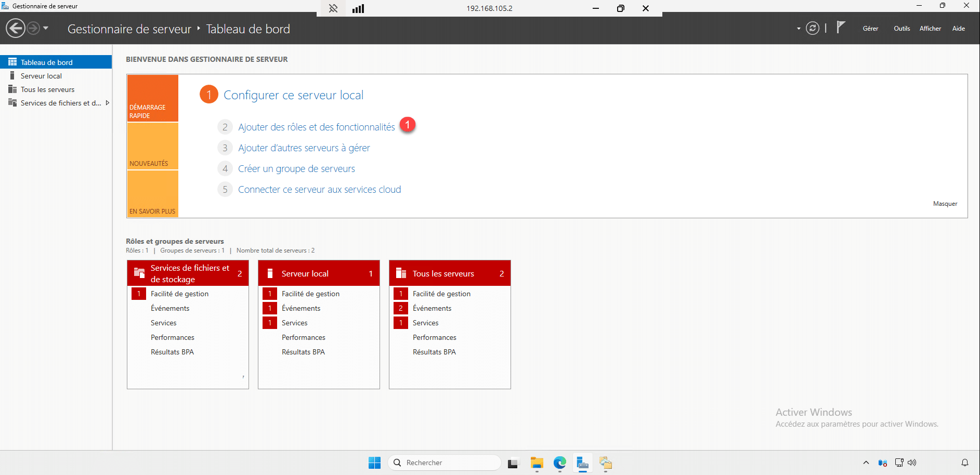Click the Services de fichiers sidebar icon
This screenshot has height=475, width=980.
click(x=12, y=103)
